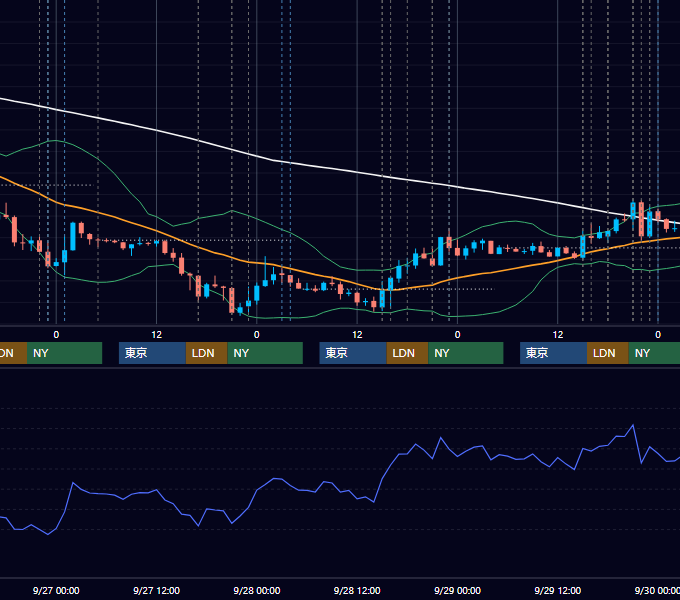The height and width of the screenshot is (600, 680).
Task: Select the NY session block spanning 9/30 00:00
Action: [x=654, y=353]
